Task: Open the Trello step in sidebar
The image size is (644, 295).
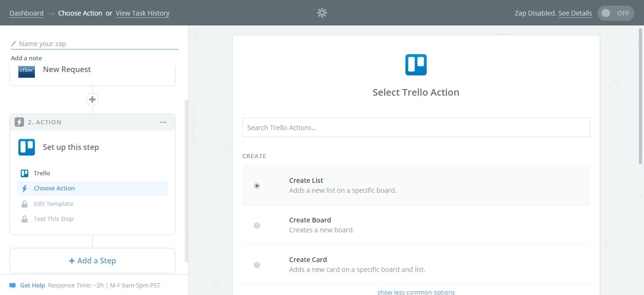Action: pyautogui.click(x=92, y=173)
